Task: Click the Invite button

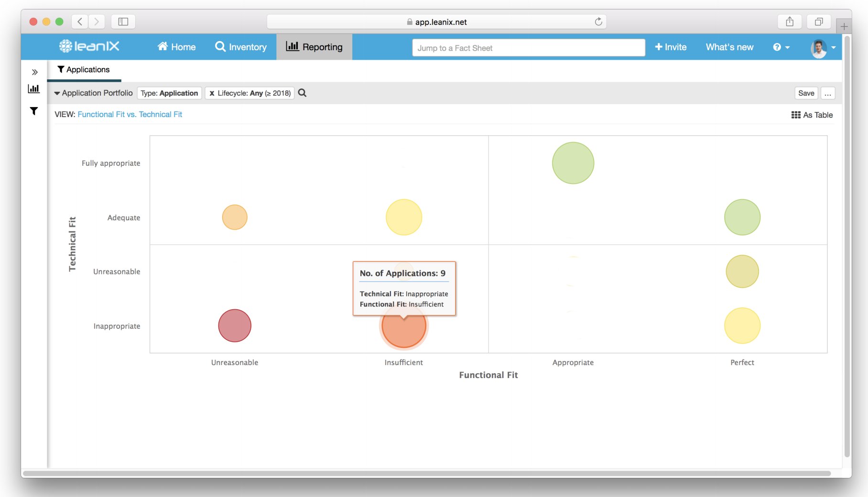Action: pyautogui.click(x=671, y=47)
